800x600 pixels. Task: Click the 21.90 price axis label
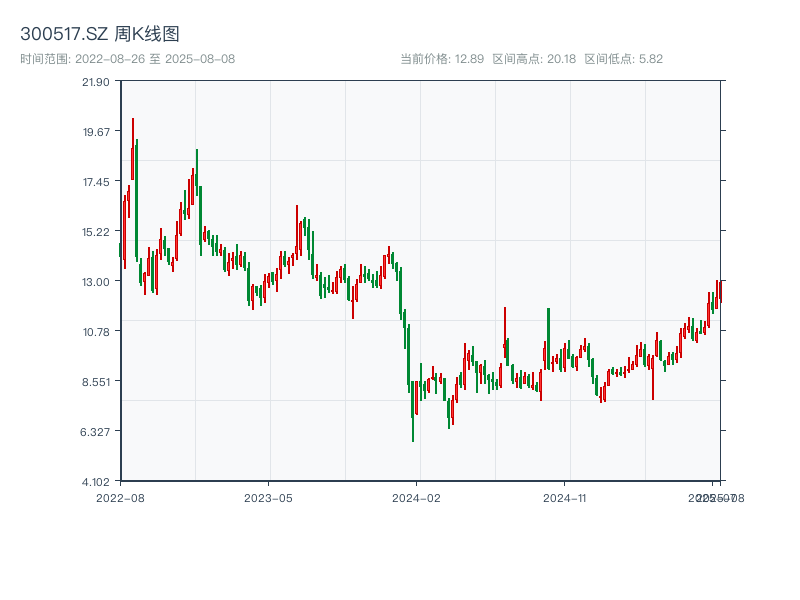[96, 81]
